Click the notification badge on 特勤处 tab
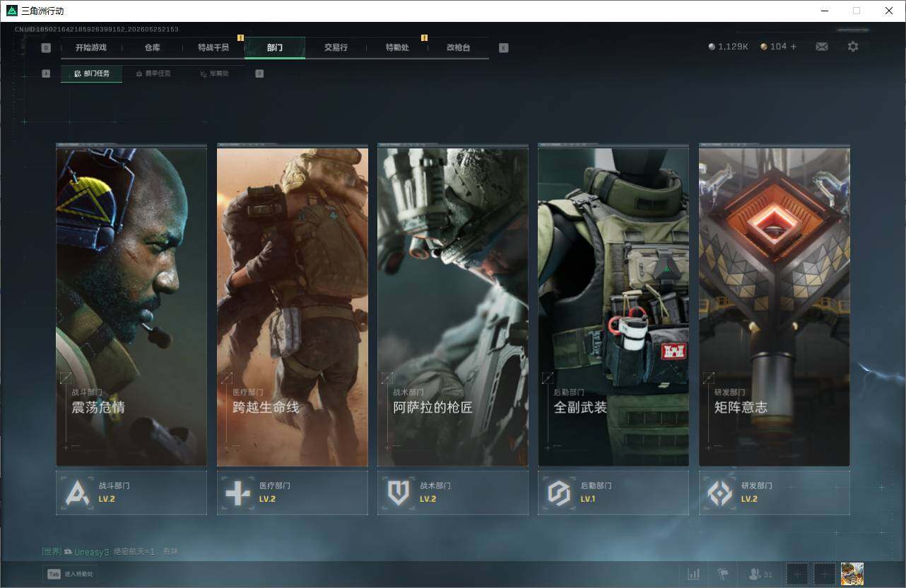This screenshot has width=906, height=588. [x=424, y=38]
